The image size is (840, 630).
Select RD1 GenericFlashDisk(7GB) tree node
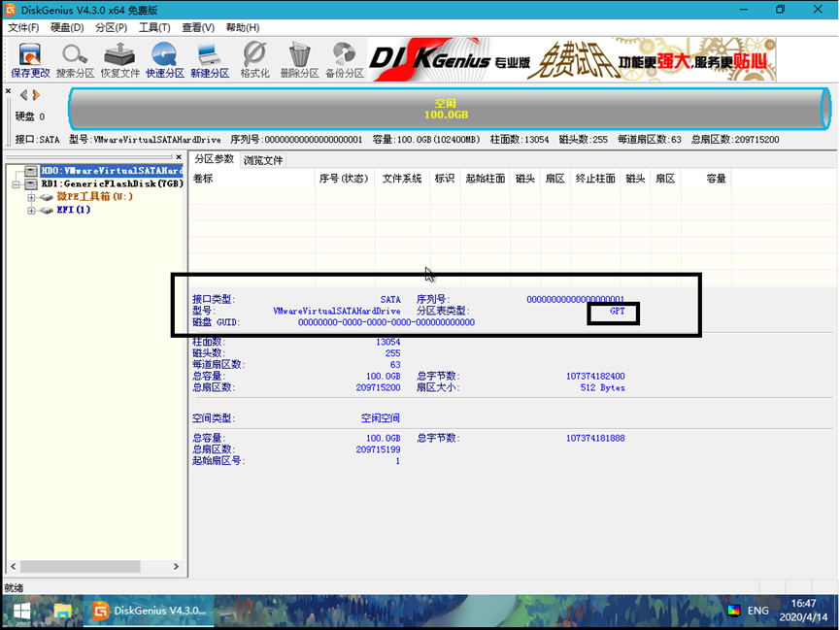coord(113,183)
